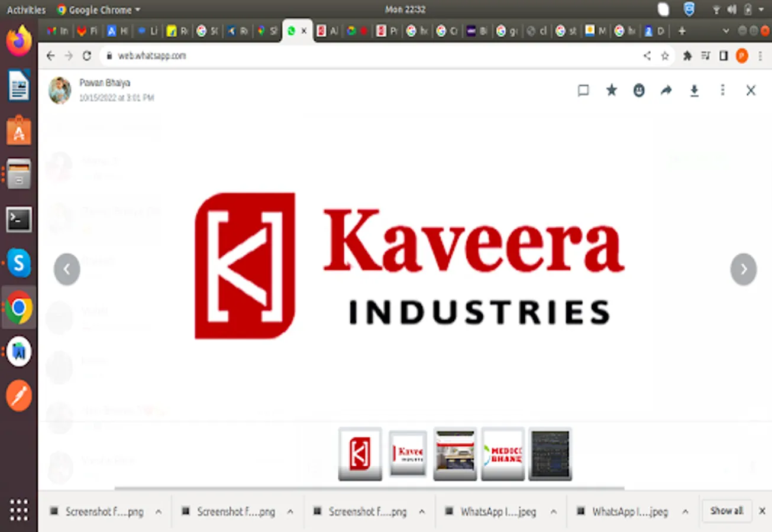The image size is (772, 532).
Task: Open Skype from the dock
Action: 19,263
